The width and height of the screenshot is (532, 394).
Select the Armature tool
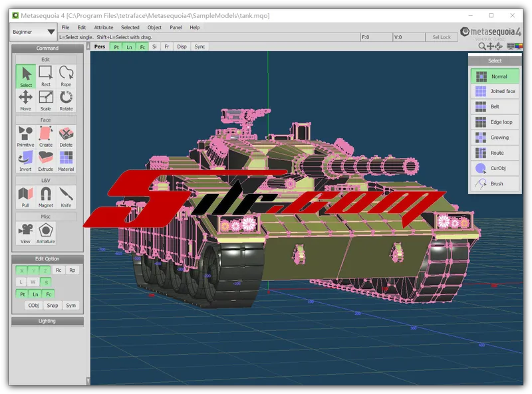(x=46, y=233)
